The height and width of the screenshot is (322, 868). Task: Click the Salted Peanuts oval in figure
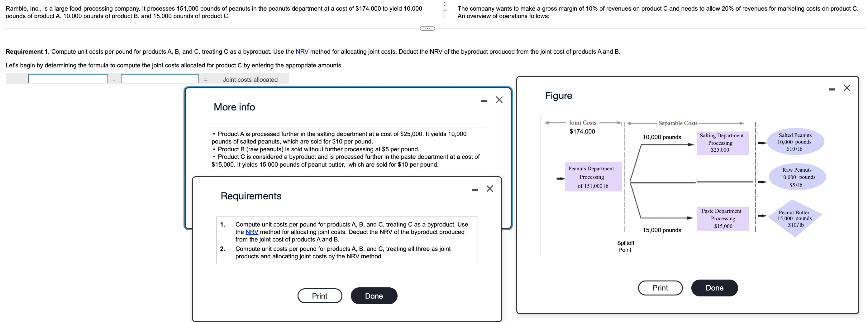[x=795, y=142]
